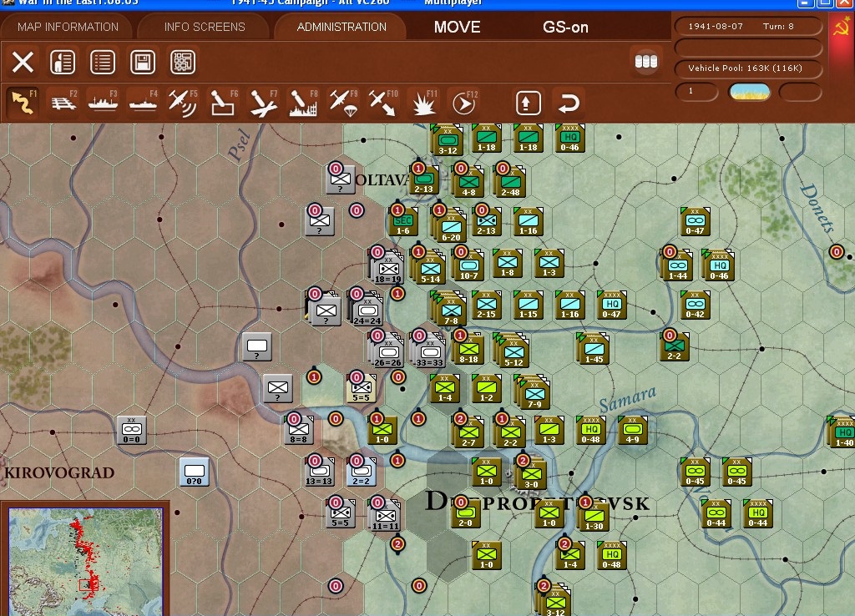This screenshot has width=855, height=616.
Task: Select the F4 amphibious transport mode
Action: (143, 103)
